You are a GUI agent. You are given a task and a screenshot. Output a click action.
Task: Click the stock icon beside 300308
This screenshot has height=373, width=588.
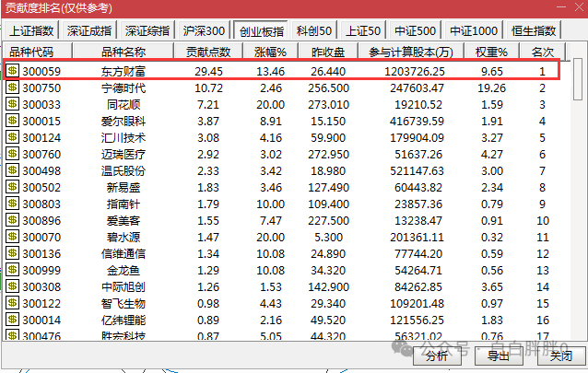12,286
